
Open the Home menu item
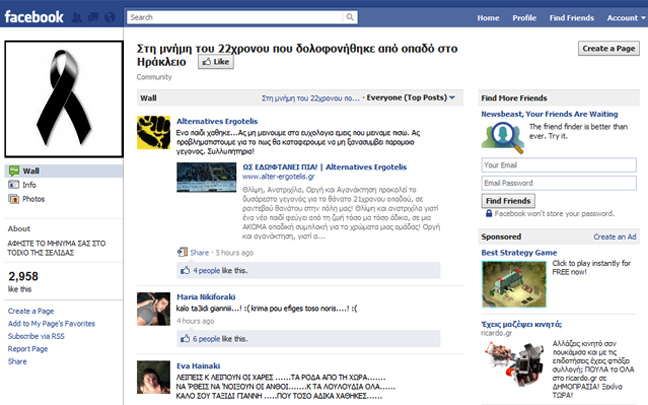point(488,18)
